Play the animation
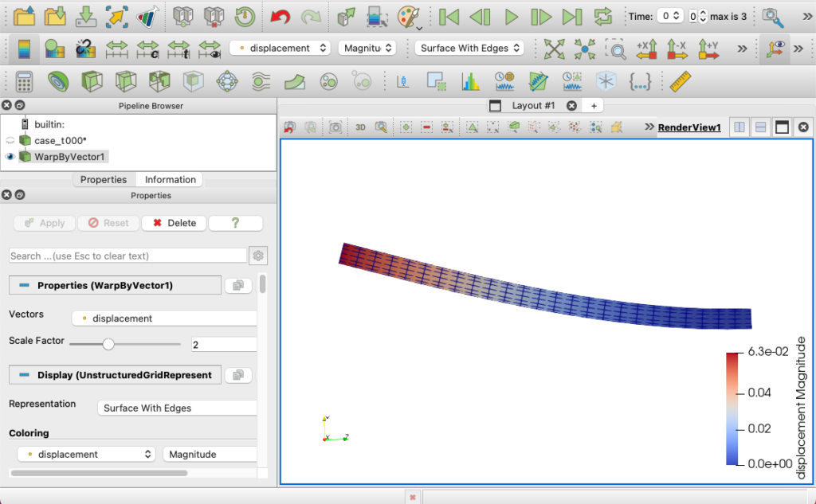The height and width of the screenshot is (504, 816). coord(511,17)
